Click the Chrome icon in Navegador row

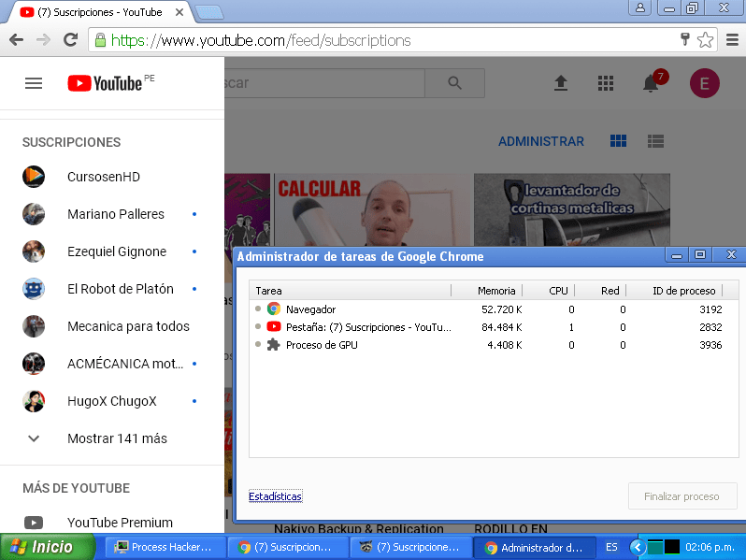click(x=274, y=309)
